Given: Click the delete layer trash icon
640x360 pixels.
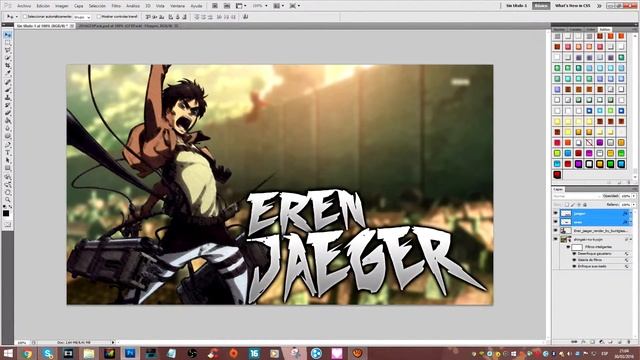Looking at the screenshot, I should coord(629,342).
